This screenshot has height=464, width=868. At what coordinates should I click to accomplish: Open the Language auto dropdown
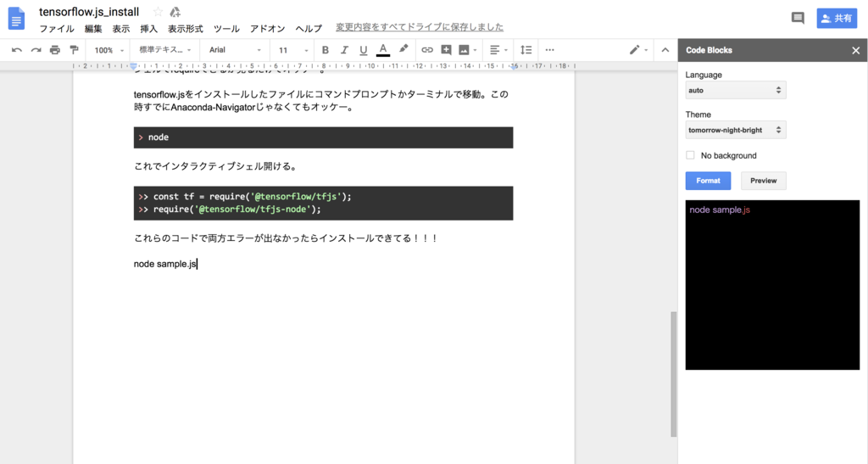[735, 90]
